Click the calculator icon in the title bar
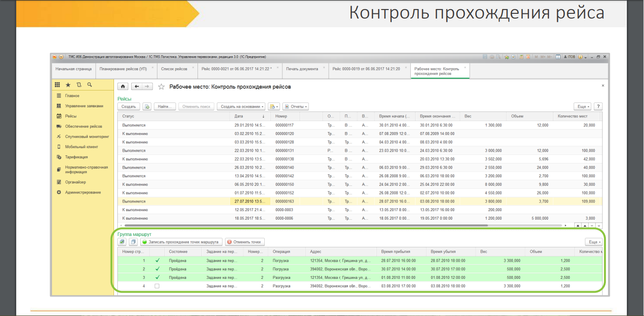 tap(521, 56)
